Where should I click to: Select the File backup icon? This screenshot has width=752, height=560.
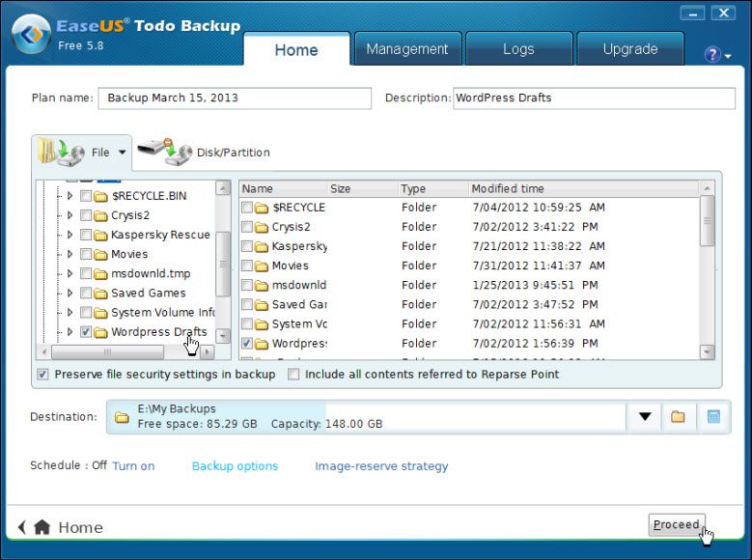point(61,152)
